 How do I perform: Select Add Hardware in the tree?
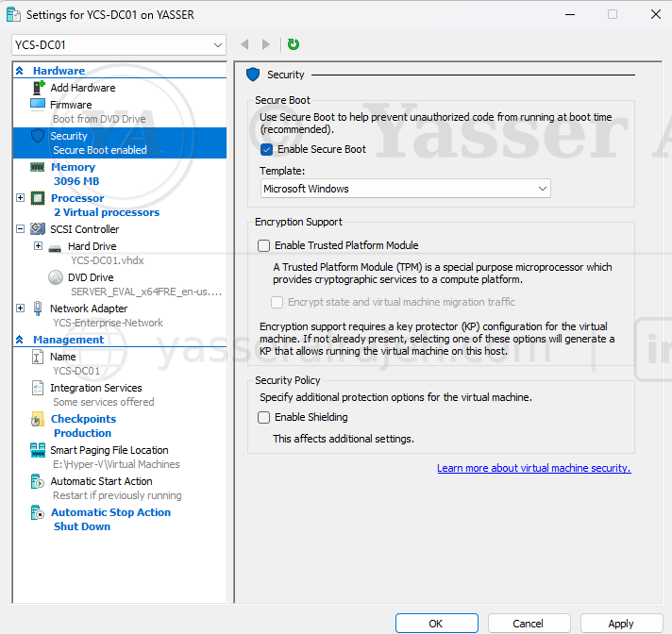(x=83, y=88)
